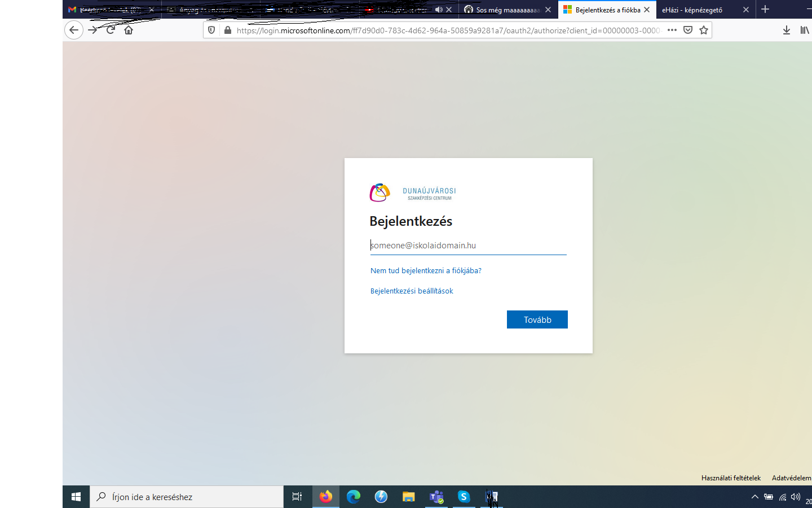The width and height of the screenshot is (812, 508).
Task: Open Nem tud bejelentkezni a fiókjába link
Action: click(426, 270)
